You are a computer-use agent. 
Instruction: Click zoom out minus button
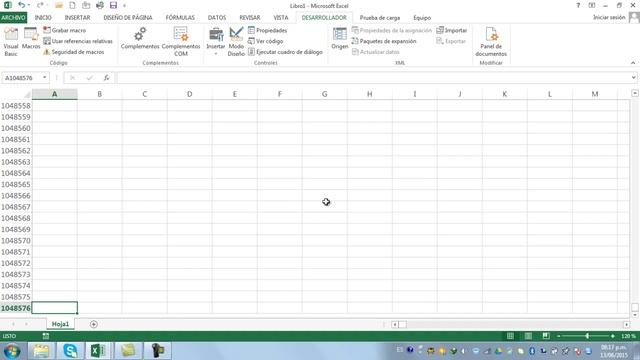[559, 336]
